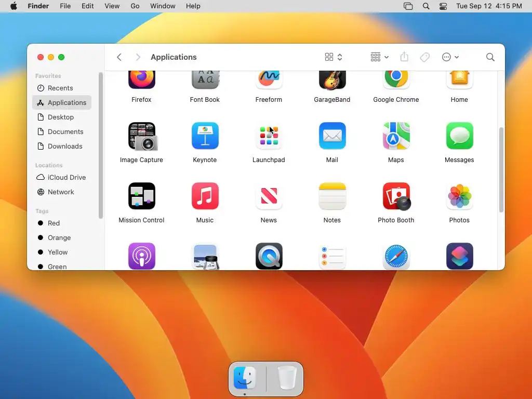This screenshot has width=532, height=399.
Task: Click the main content vertical scrollbar
Action: 501,170
